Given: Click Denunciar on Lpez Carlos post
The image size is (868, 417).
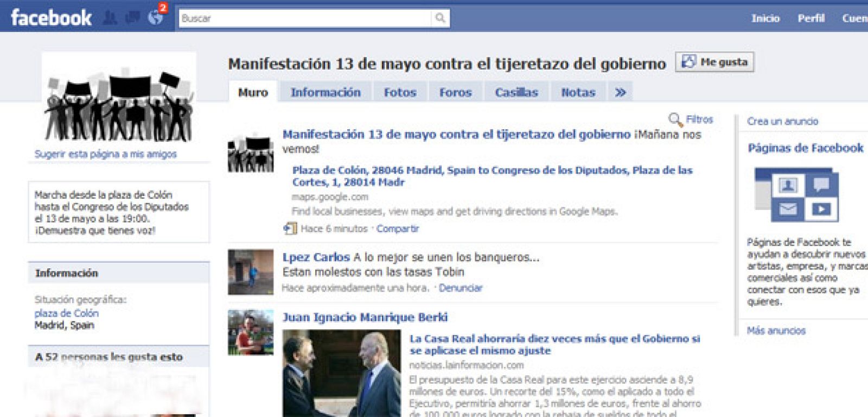Looking at the screenshot, I should (x=461, y=288).
